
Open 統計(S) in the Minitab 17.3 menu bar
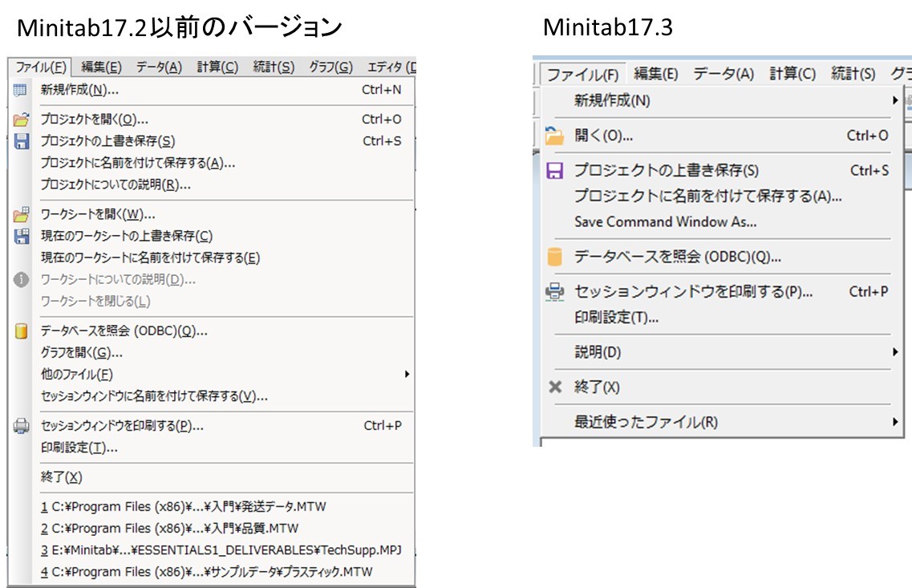pos(853,74)
